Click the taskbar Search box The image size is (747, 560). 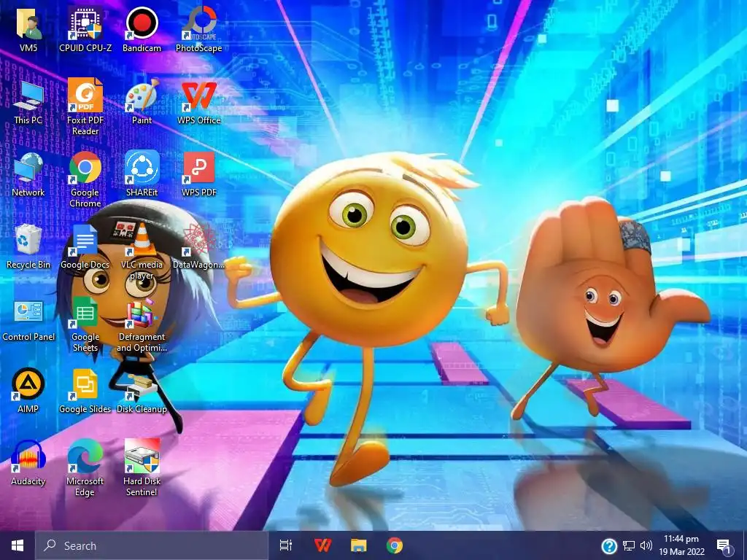(152, 545)
